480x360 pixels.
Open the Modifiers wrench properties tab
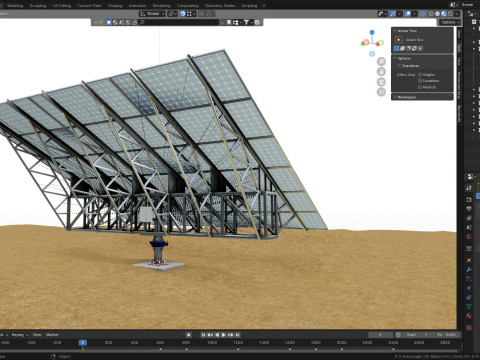pos(469,270)
